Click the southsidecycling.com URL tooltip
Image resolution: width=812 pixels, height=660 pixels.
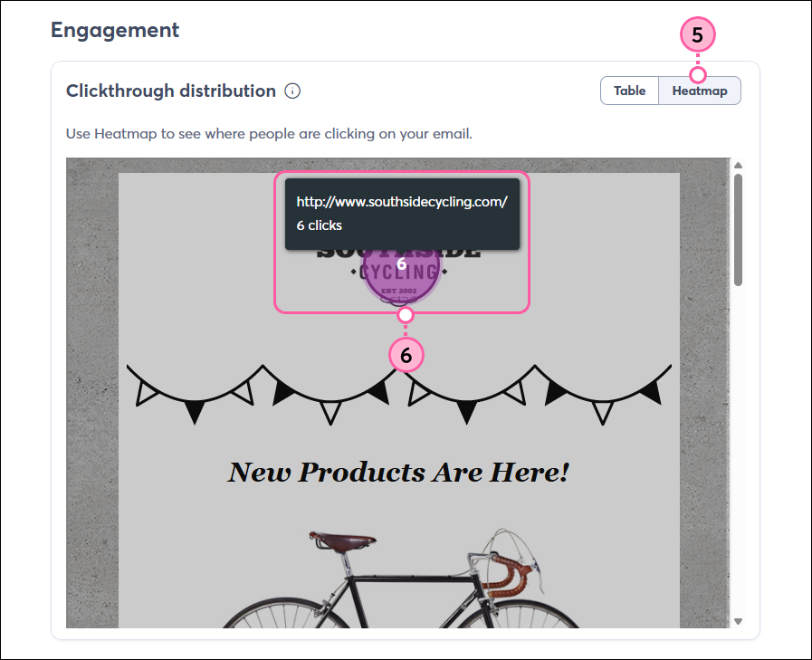402,214
